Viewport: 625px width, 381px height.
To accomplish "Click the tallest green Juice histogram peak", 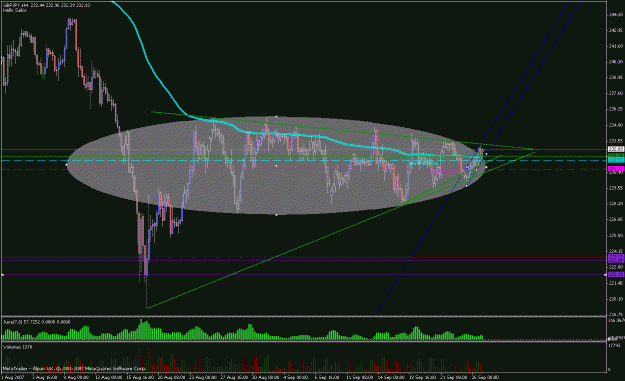I will click(141, 329).
